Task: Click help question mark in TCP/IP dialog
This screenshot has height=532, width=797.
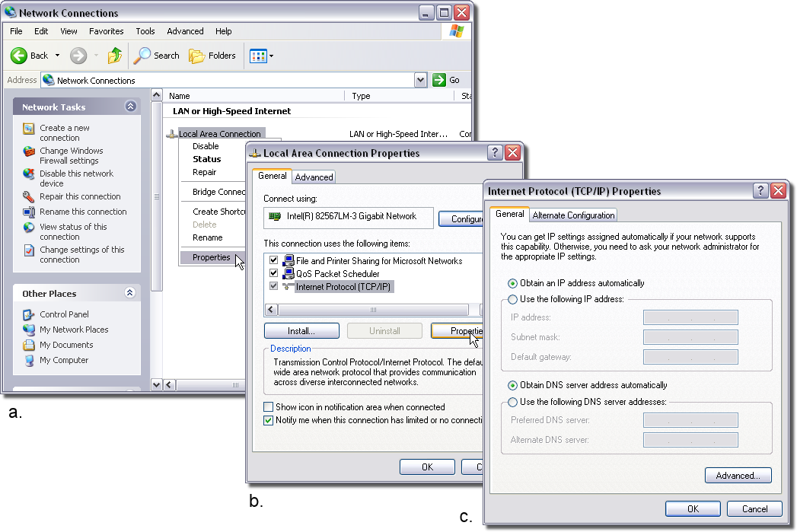Action: 760,191
